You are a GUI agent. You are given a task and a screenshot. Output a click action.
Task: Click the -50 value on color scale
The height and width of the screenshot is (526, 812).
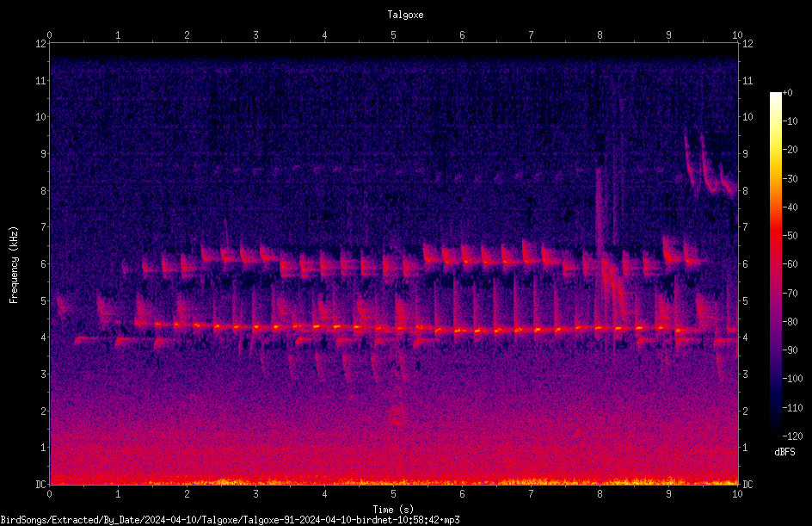point(790,236)
